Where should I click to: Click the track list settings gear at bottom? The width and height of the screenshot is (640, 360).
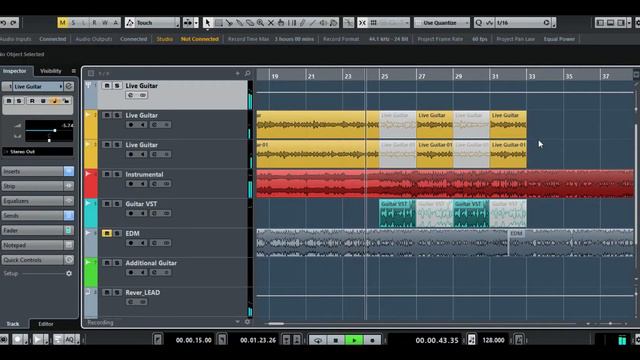point(247,322)
